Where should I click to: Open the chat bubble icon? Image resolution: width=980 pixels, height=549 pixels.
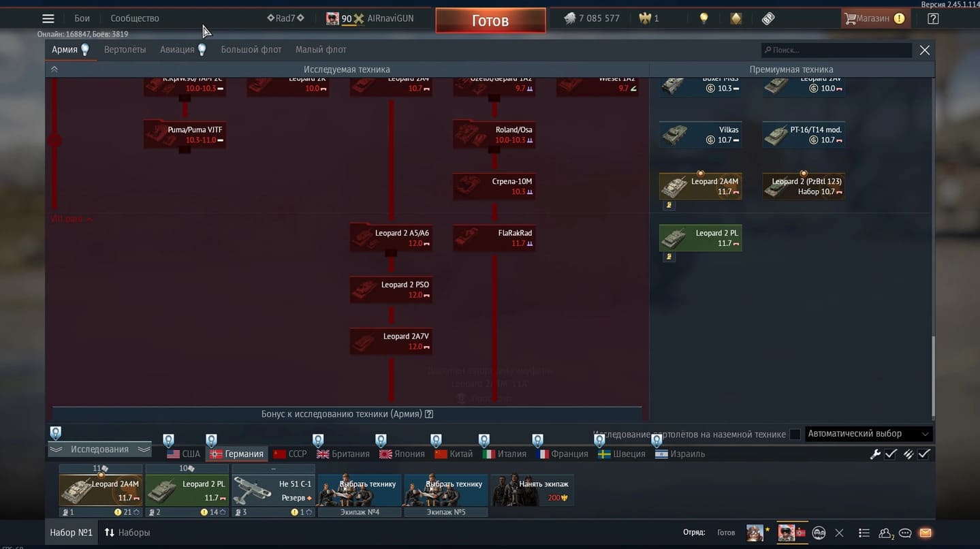905,533
